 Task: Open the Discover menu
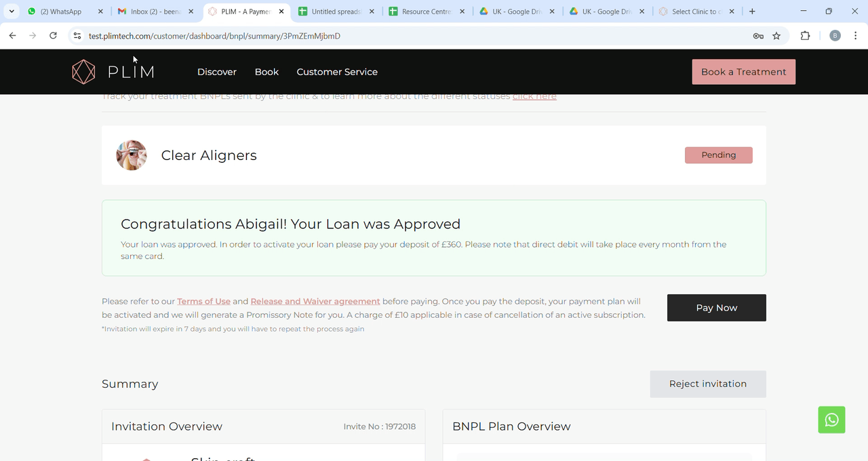click(x=217, y=72)
